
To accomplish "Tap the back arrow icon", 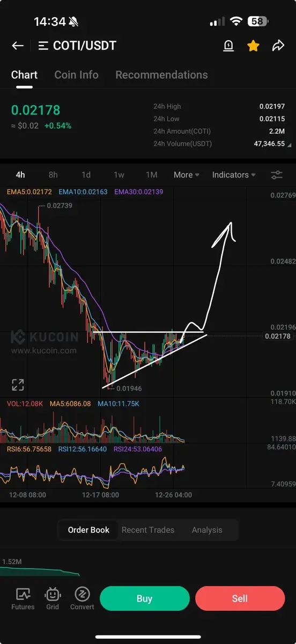I will [x=18, y=46].
